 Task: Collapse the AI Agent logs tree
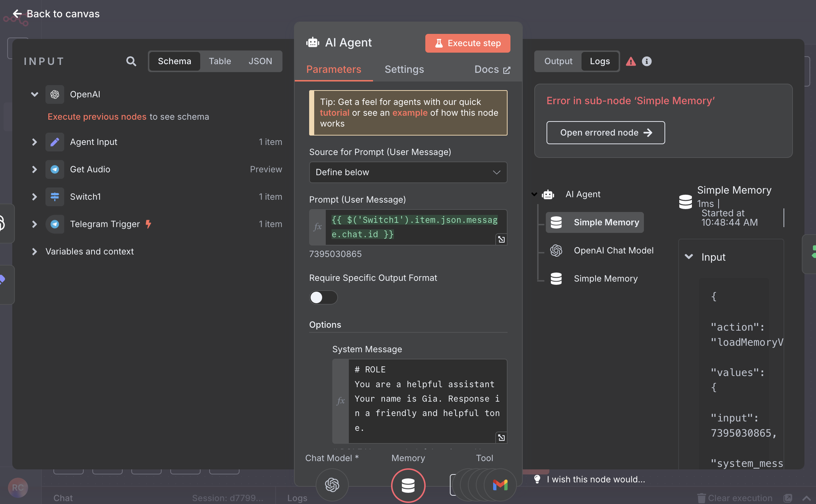coord(534,194)
